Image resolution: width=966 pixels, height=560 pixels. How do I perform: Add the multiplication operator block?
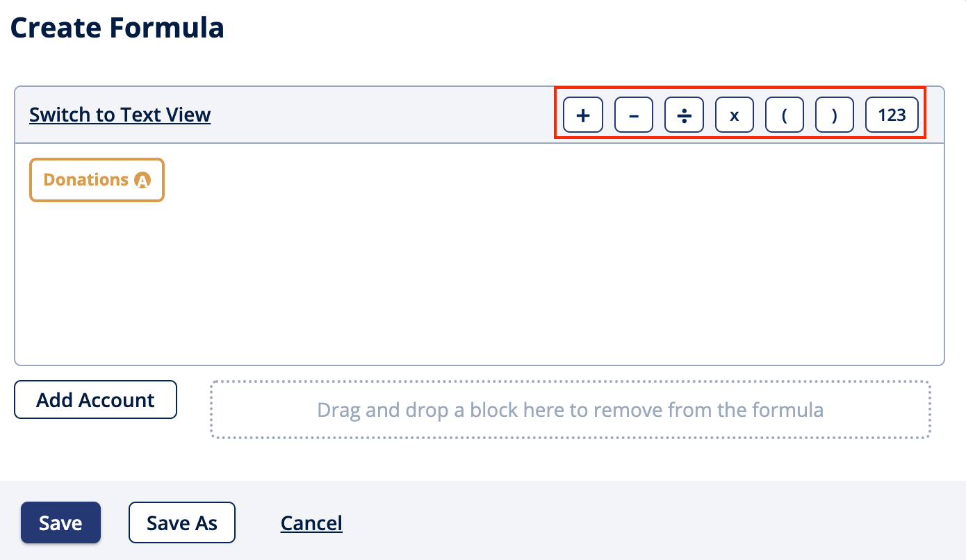(x=734, y=115)
